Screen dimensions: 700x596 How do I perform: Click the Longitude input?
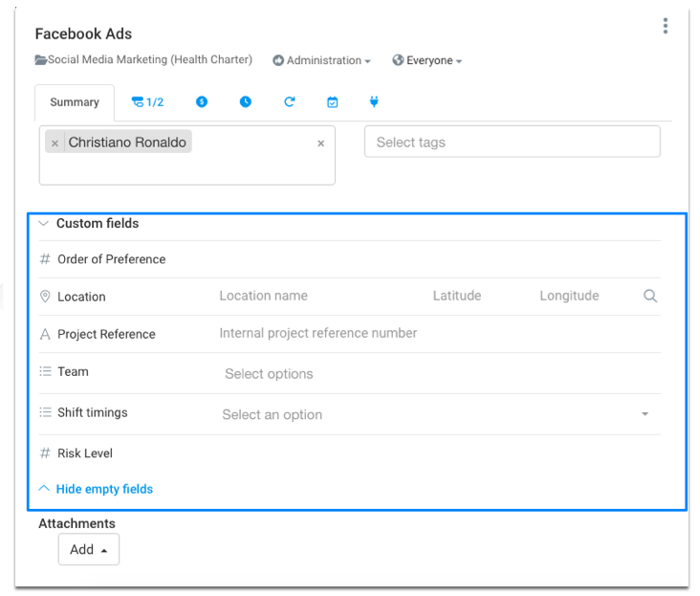point(569,296)
